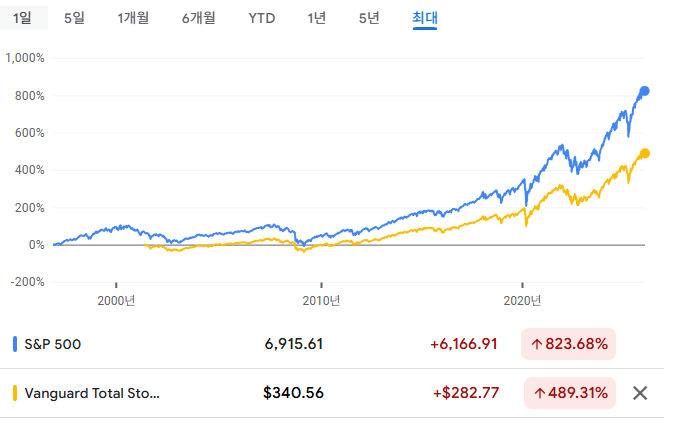Select the 1일 time range tab
This screenshot has height=424, width=680.
pyautogui.click(x=23, y=19)
